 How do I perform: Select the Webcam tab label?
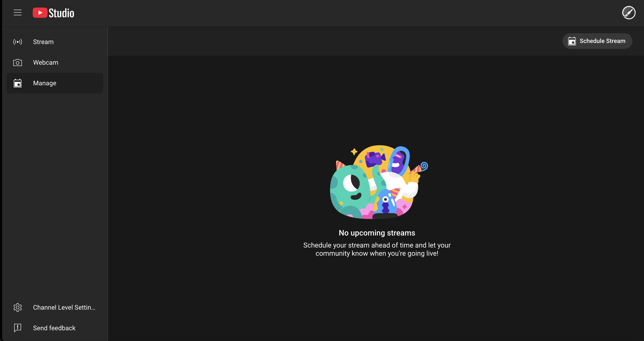(46, 63)
